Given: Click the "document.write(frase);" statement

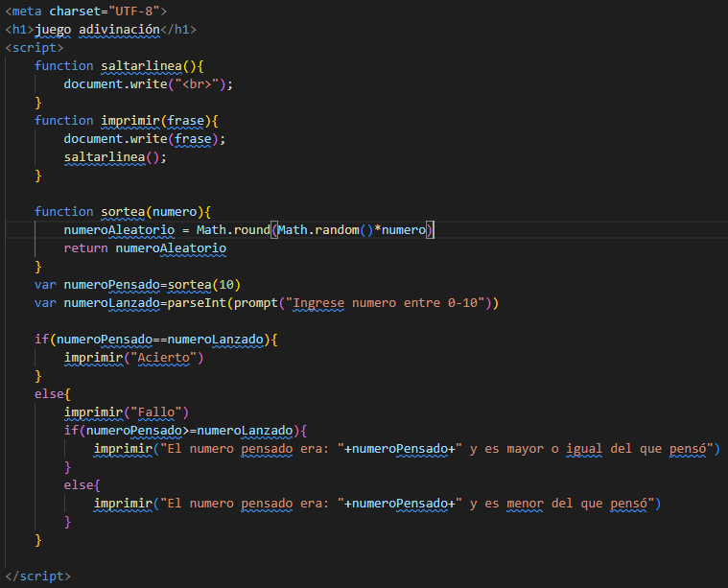Looking at the screenshot, I should (145, 139).
